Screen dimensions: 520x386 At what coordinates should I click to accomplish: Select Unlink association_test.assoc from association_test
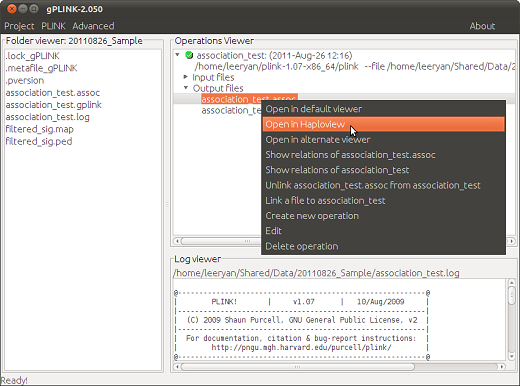point(383,185)
